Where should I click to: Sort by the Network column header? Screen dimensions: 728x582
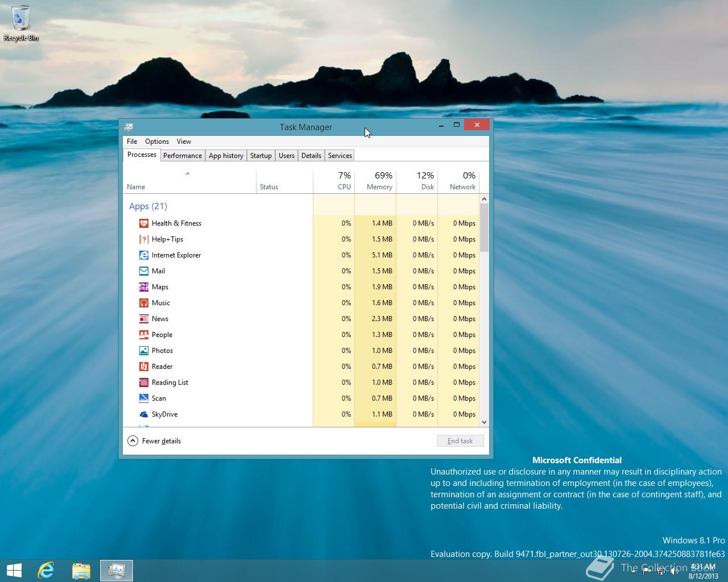458,181
